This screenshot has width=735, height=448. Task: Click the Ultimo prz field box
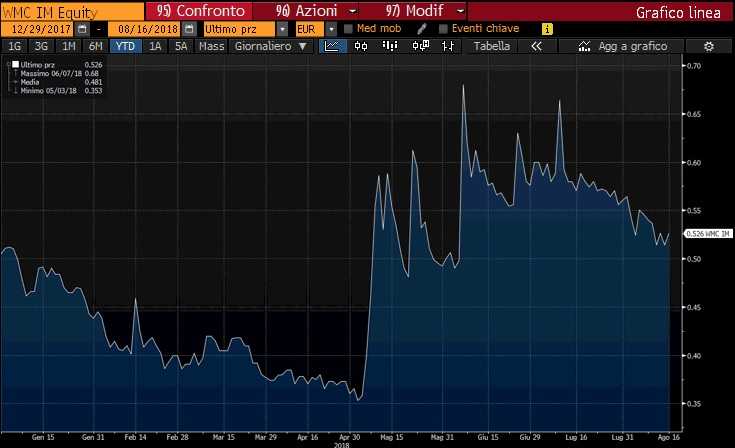239,29
